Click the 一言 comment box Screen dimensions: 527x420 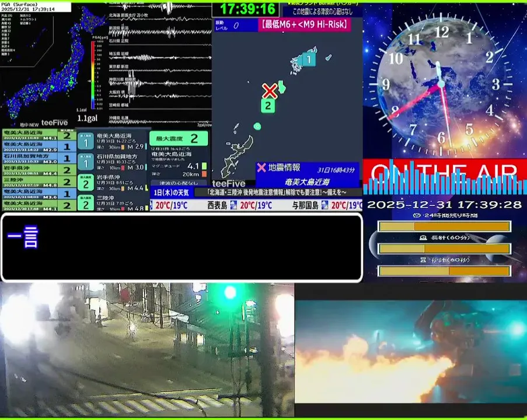182,247
